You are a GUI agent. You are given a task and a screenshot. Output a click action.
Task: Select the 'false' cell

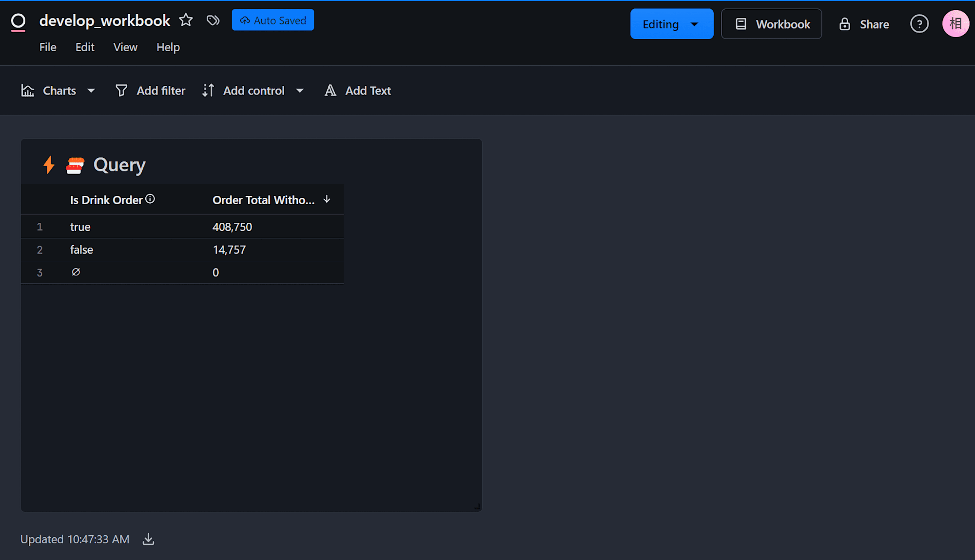[x=81, y=250]
